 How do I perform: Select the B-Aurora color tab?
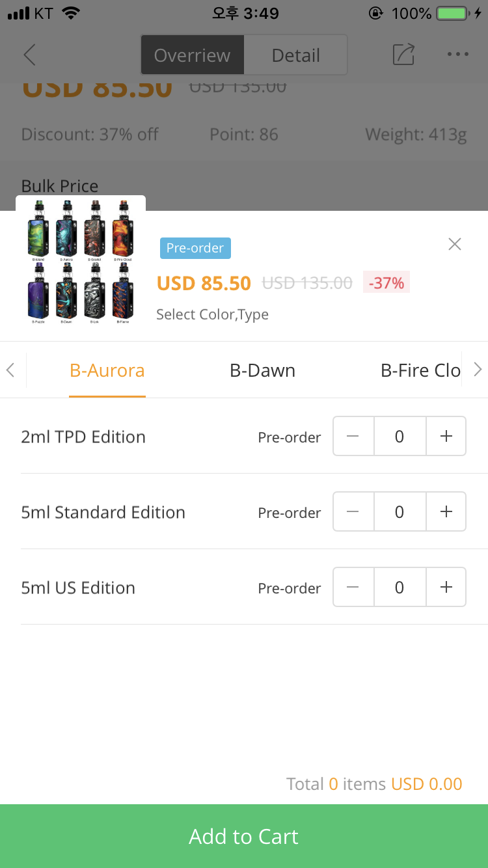point(107,370)
